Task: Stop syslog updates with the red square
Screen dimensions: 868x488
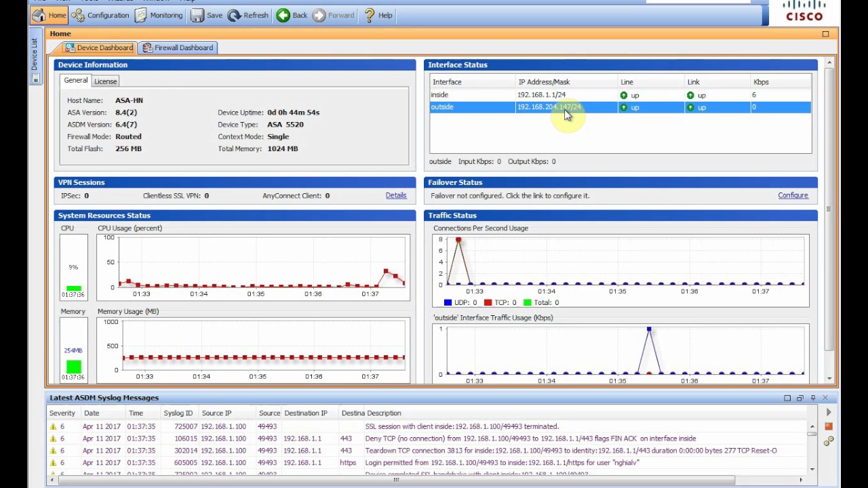Action: tap(829, 426)
